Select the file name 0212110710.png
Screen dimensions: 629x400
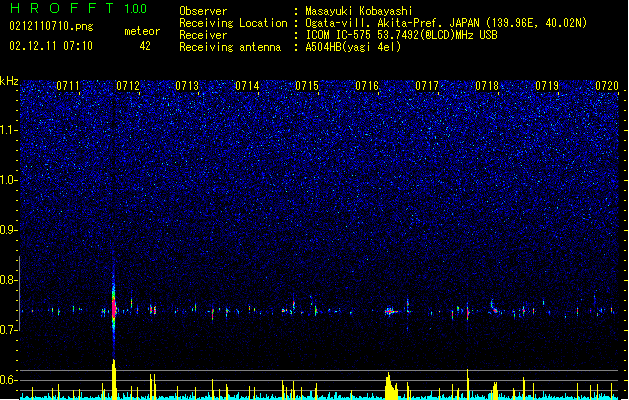click(51, 26)
